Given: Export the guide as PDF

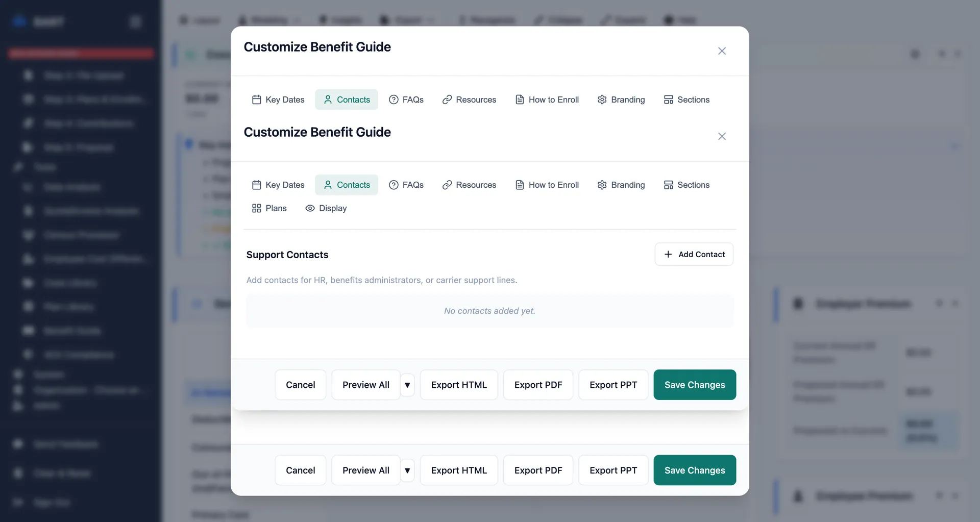Looking at the screenshot, I should pos(538,470).
